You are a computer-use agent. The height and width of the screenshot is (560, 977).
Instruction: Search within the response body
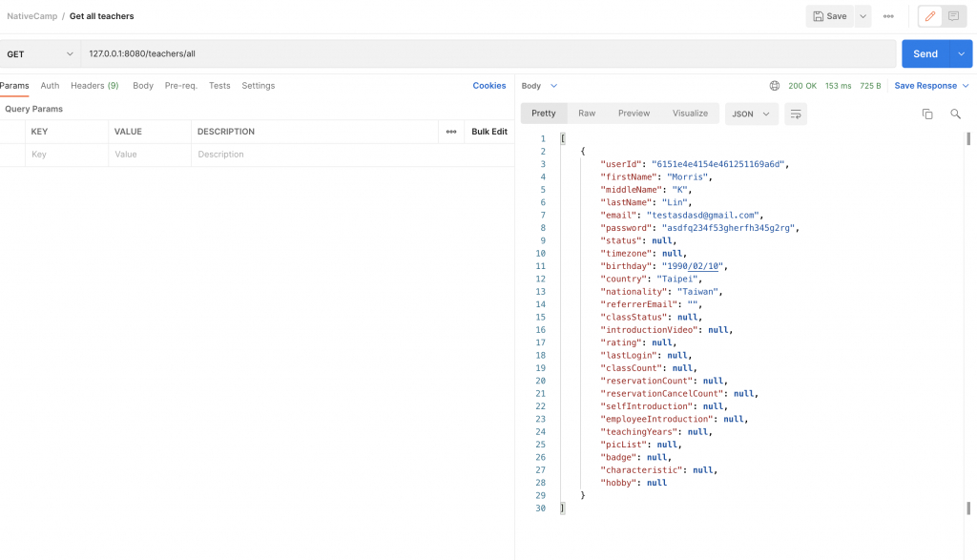point(955,114)
